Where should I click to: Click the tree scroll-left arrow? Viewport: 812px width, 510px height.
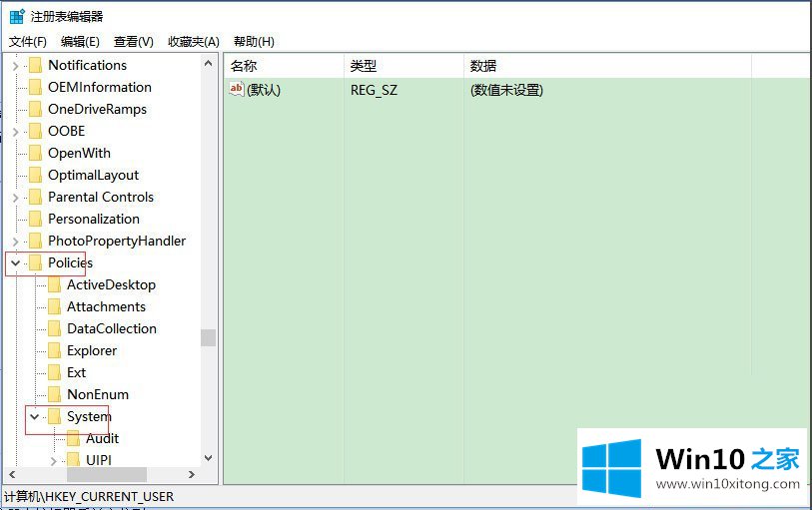click(x=12, y=474)
